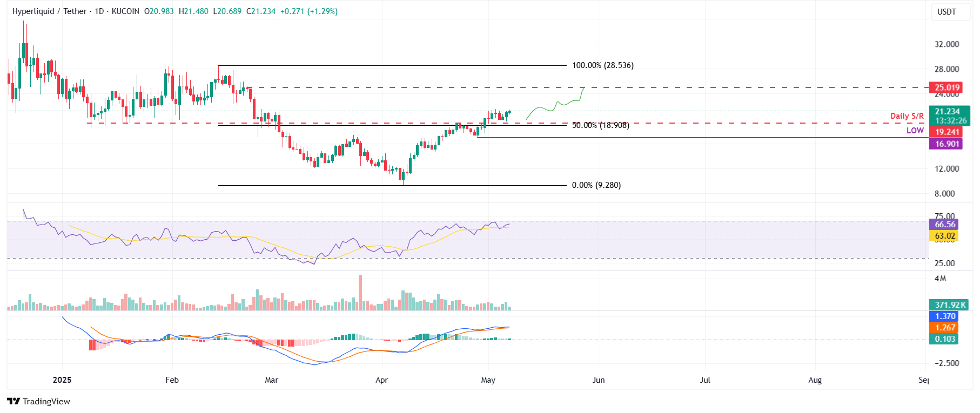The image size is (980, 413).
Task: Open the USDT currency selector
Action: click(x=946, y=12)
